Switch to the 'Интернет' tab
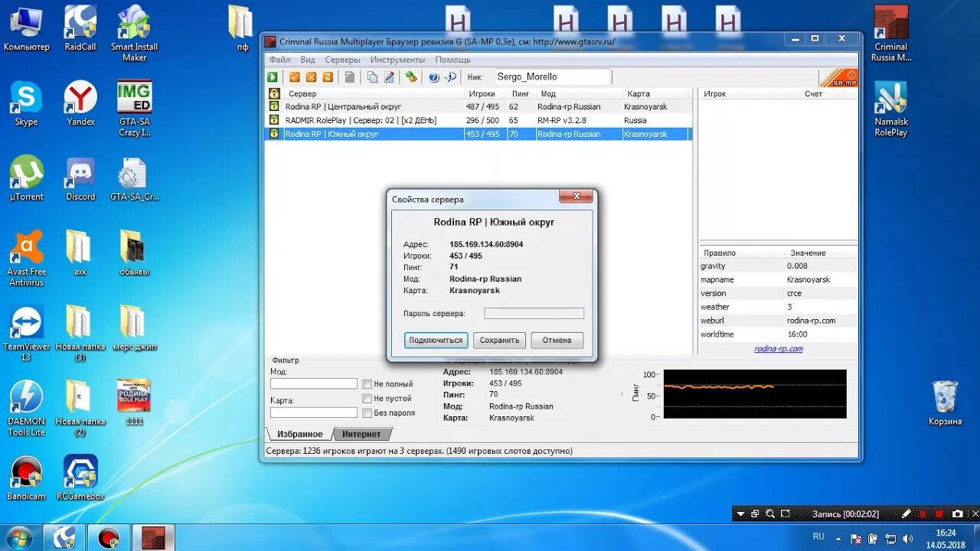This screenshot has width=980, height=551. click(x=361, y=434)
